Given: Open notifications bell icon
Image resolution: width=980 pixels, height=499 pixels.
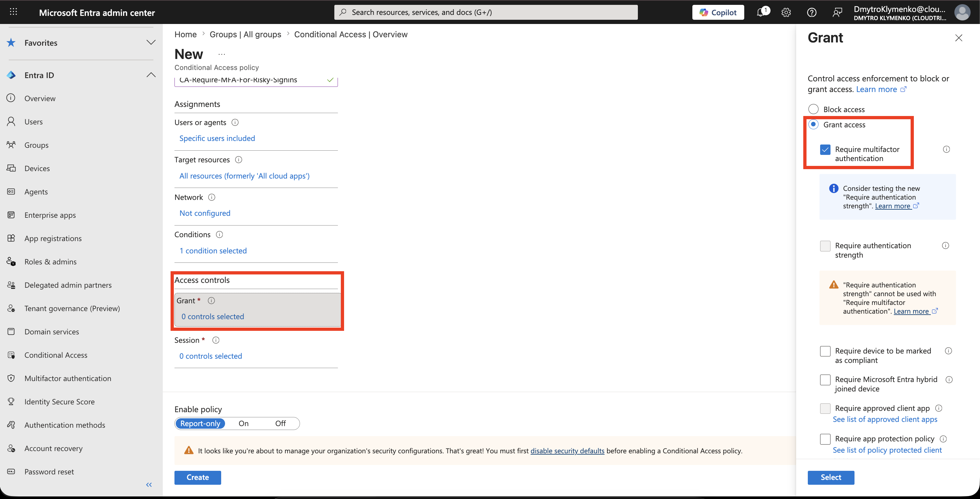Looking at the screenshot, I should click(761, 12).
